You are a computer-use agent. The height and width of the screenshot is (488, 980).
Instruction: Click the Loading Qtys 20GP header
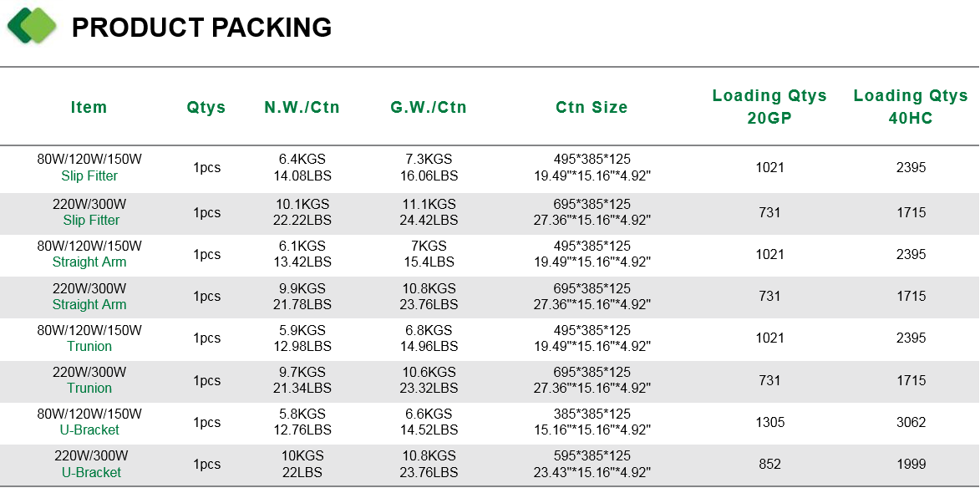[x=769, y=107]
